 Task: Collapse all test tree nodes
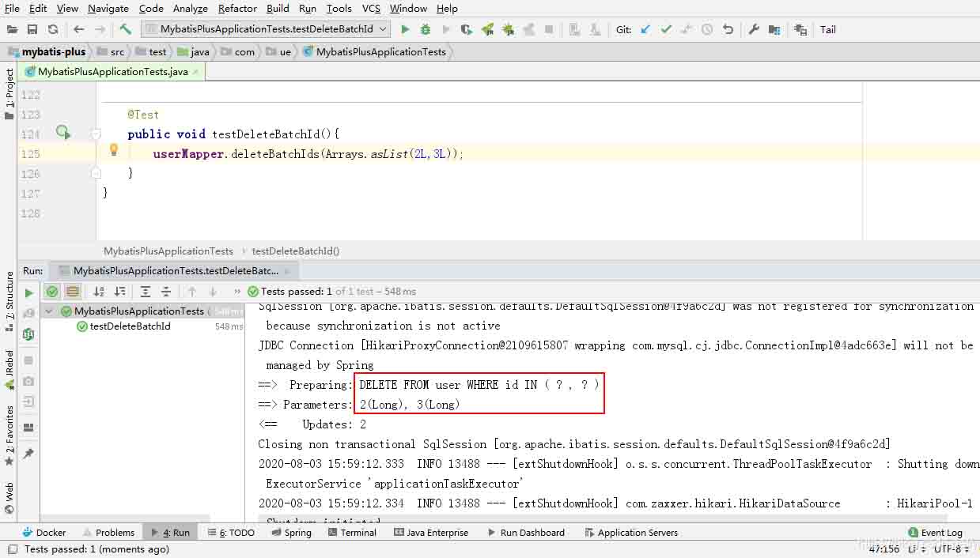point(166,292)
